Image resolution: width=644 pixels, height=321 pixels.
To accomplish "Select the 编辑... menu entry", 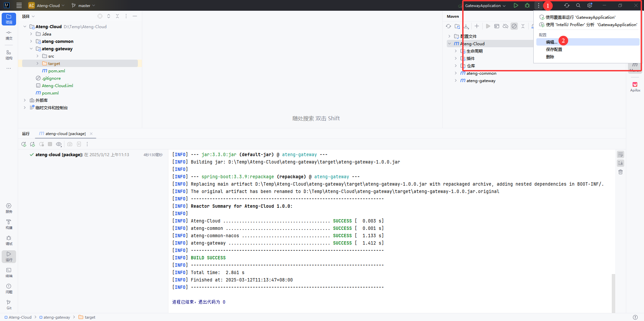I will point(551,42).
